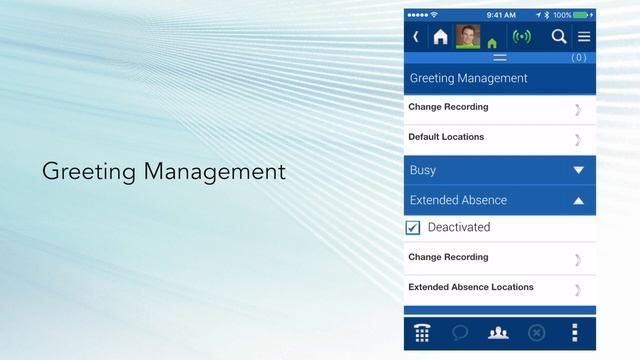
Task: Click chevron on Extended Absence Locations row
Action: coord(578,290)
